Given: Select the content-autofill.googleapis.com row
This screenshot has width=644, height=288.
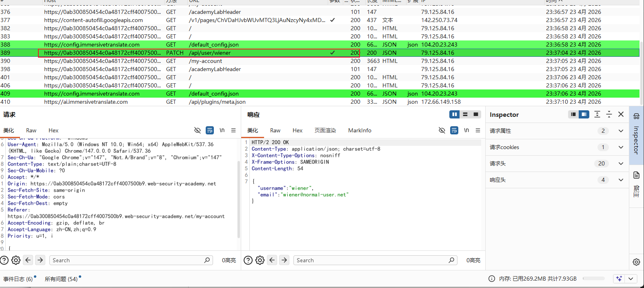Looking at the screenshot, I should pyautogui.click(x=320, y=20).
